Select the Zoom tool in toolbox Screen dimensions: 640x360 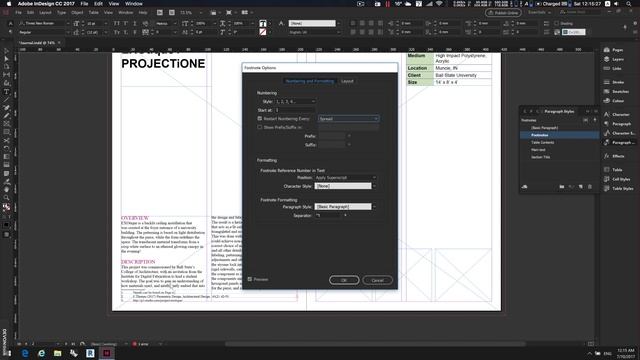(6, 198)
